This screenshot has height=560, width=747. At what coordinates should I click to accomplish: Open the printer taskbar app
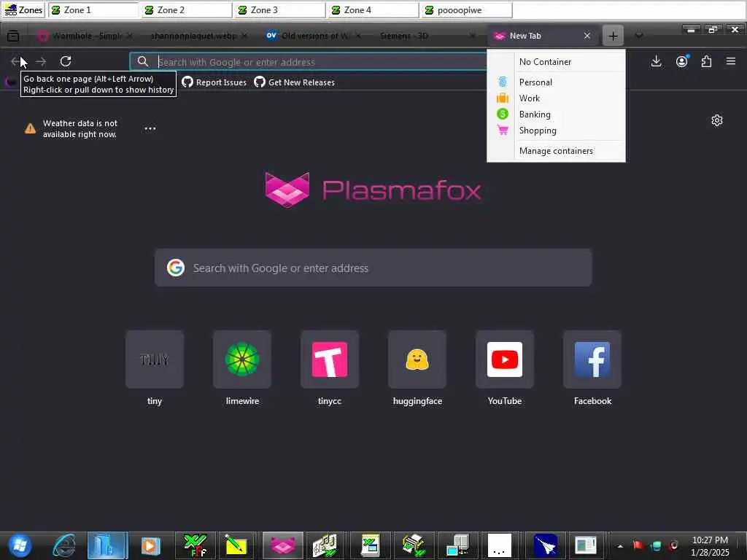click(x=414, y=545)
